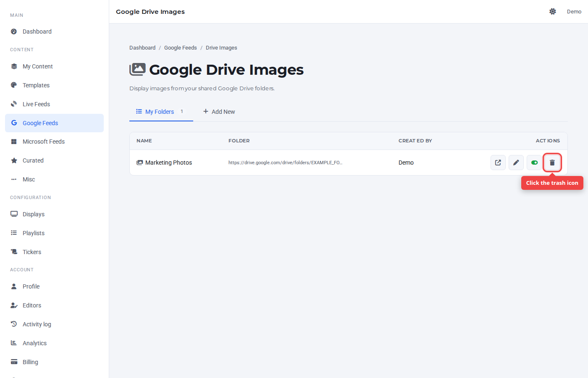
Task: Click the ACTIONS column header
Action: click(548, 141)
